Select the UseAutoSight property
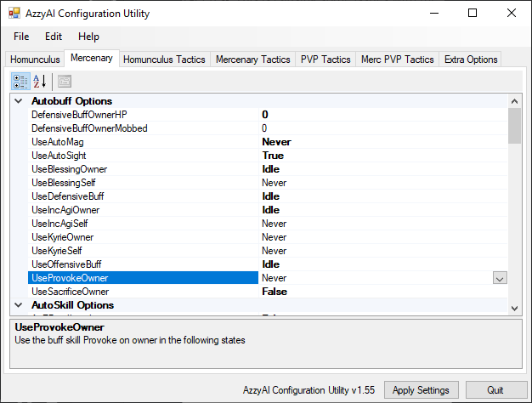 click(x=143, y=156)
